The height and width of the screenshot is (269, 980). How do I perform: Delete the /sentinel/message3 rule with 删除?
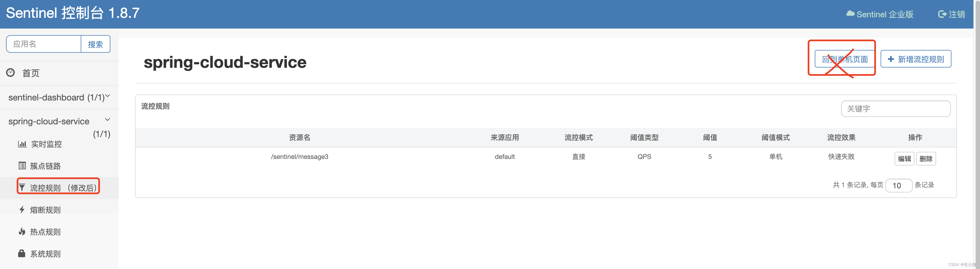coord(926,159)
